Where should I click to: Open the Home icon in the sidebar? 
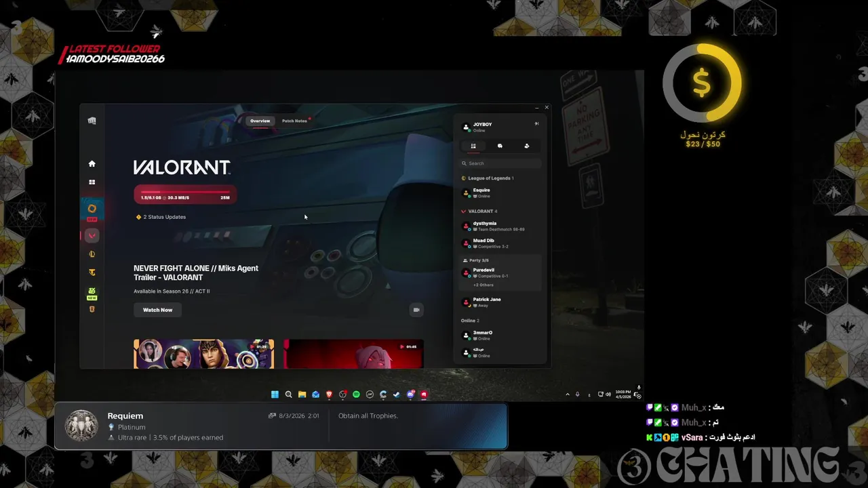[x=92, y=163]
